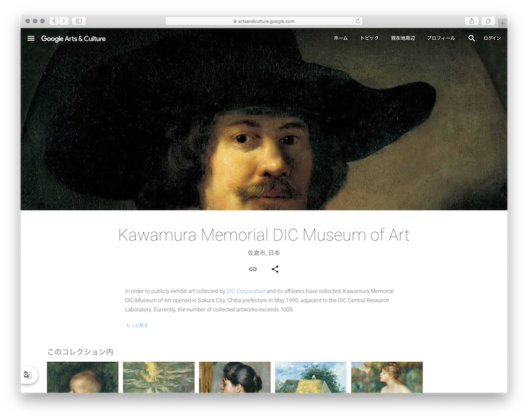Show all tabs with the tab overview icon
Image resolution: width=528 pixels, height=420 pixels.
pos(488,21)
